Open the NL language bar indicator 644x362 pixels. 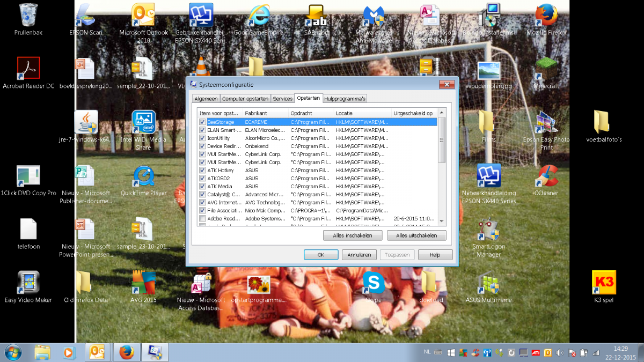427,352
